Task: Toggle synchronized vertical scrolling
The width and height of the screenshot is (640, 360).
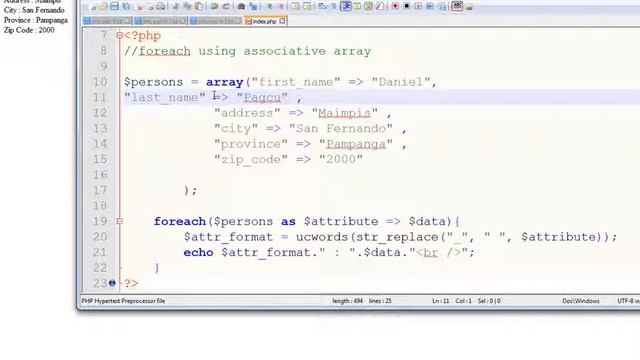Action: click(296, 6)
